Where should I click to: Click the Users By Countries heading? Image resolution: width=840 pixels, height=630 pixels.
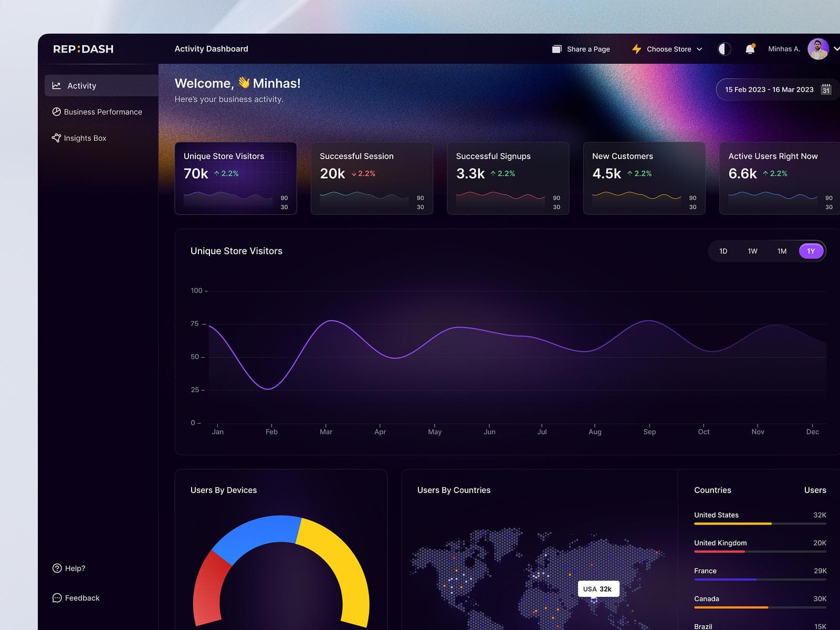(x=454, y=490)
